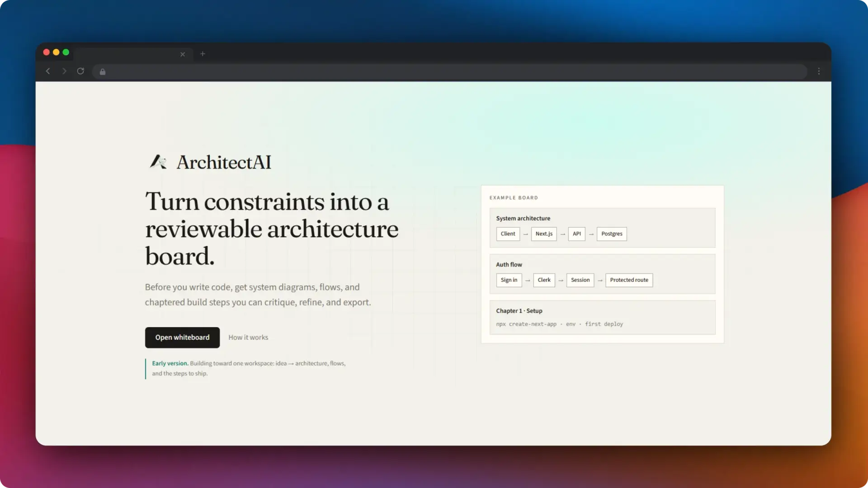Viewport: 868px width, 488px height.
Task: Click the ArchitectAI logo icon
Action: pyautogui.click(x=158, y=162)
